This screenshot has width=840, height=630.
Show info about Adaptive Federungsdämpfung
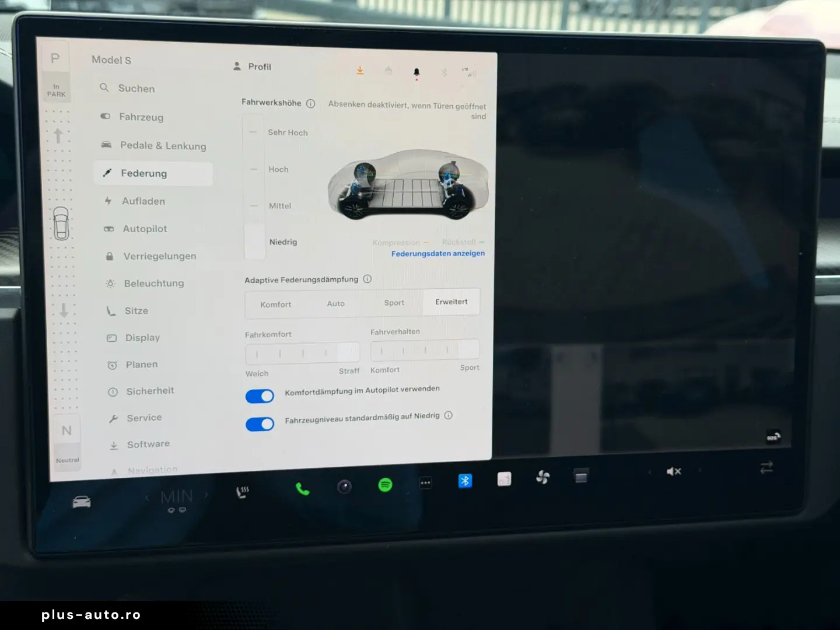[x=367, y=279]
